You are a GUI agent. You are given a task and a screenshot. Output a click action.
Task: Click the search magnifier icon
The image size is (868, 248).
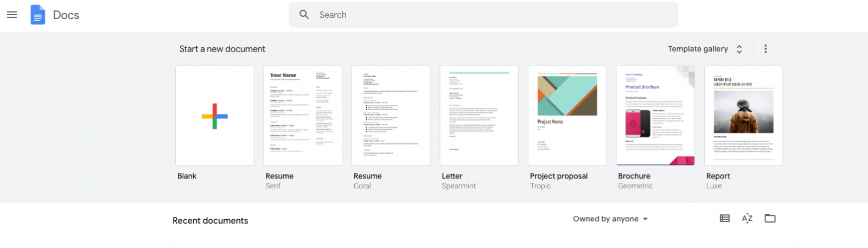[x=304, y=15]
